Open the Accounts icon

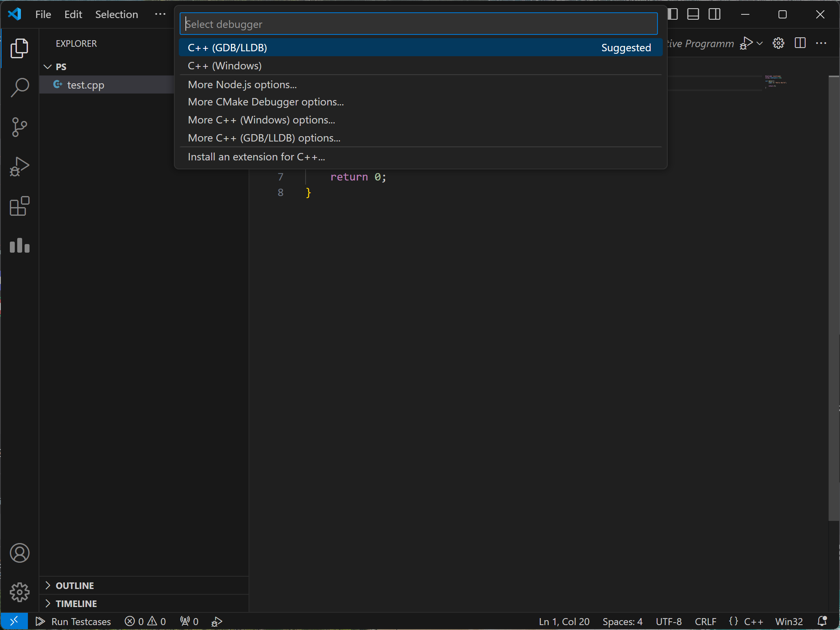(x=19, y=553)
